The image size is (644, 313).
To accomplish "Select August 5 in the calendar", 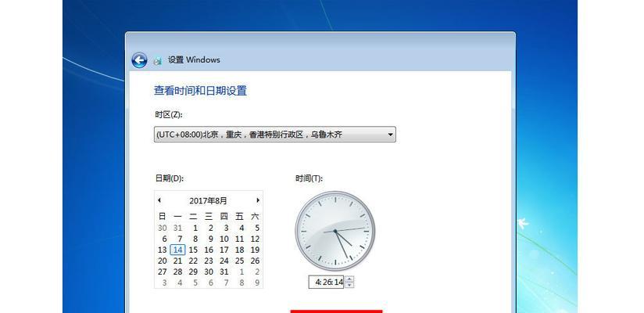I will coord(257,228).
